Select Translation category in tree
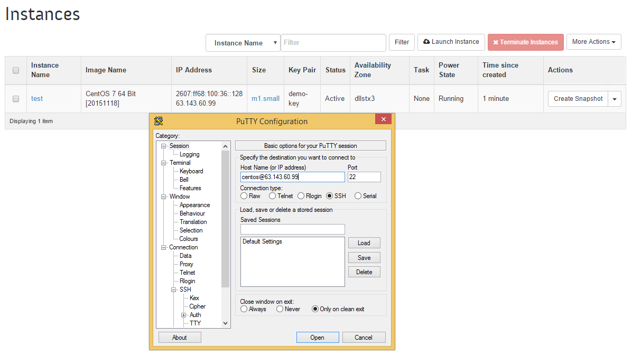Screen dimensions: 632x364 point(193,222)
